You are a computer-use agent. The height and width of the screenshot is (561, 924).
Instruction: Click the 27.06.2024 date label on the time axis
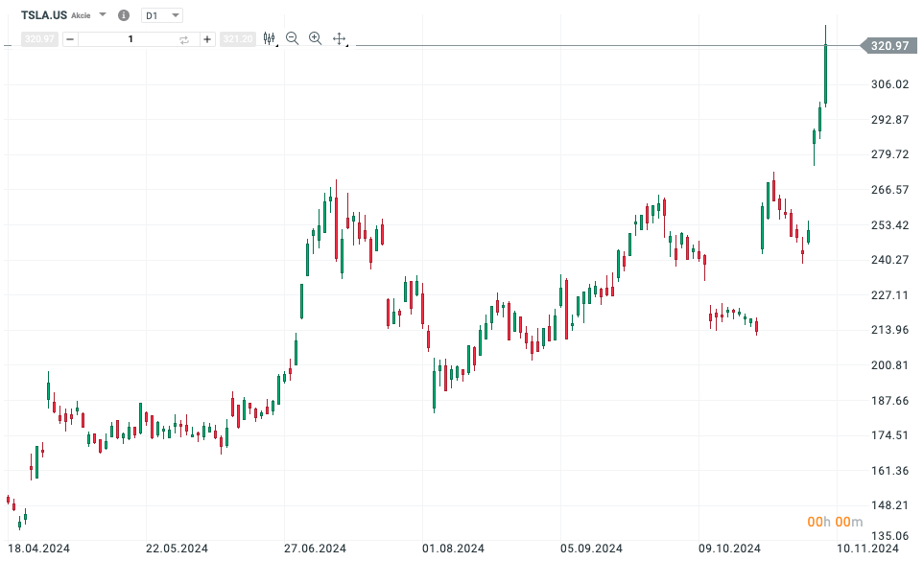click(x=316, y=549)
